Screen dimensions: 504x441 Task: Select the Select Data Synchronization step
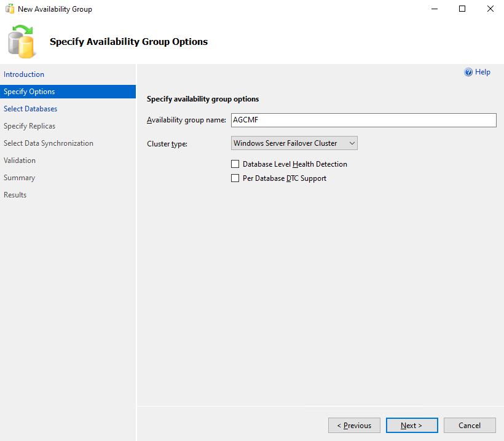(x=49, y=143)
